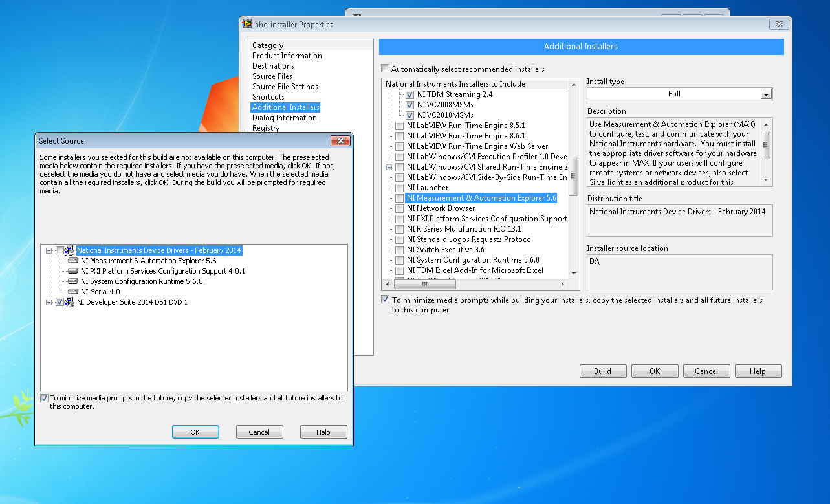The height and width of the screenshot is (504, 830).
Task: Click the drive icon next to NI PXI Platform Services Configuration Support 4.0.1
Action: tap(73, 271)
